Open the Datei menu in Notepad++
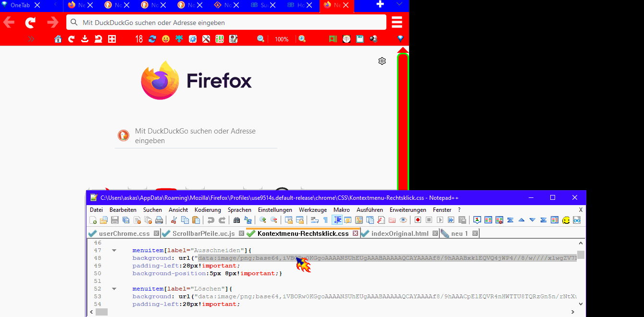 click(96, 210)
